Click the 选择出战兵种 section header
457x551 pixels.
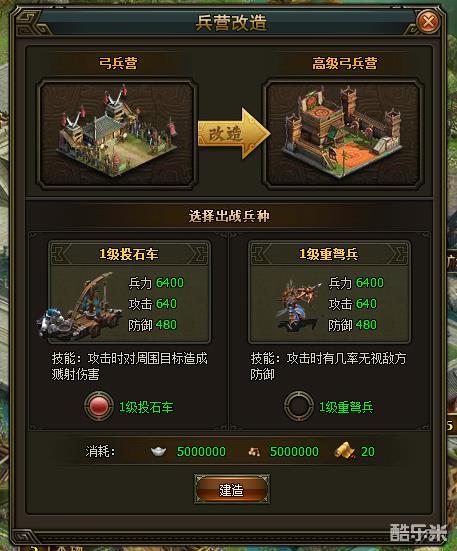tap(229, 216)
